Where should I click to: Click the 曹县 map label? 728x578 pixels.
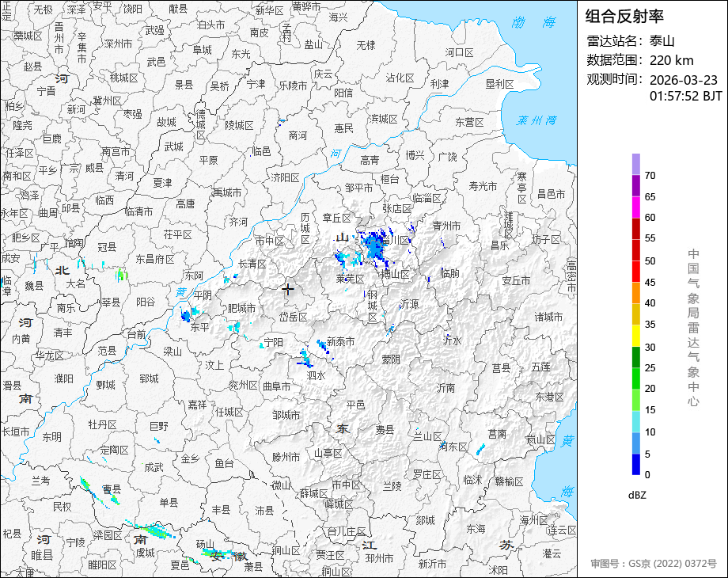[x=112, y=489]
